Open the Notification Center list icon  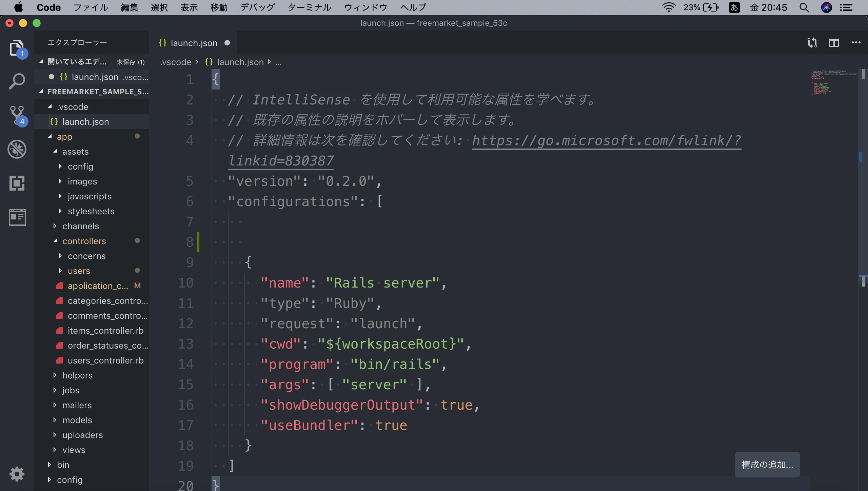pyautogui.click(x=846, y=7)
